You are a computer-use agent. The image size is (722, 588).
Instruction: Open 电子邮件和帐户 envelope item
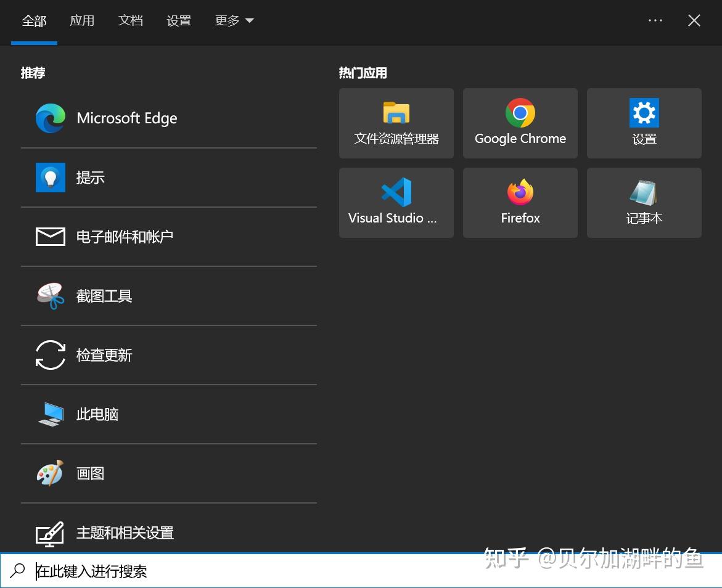click(168, 237)
